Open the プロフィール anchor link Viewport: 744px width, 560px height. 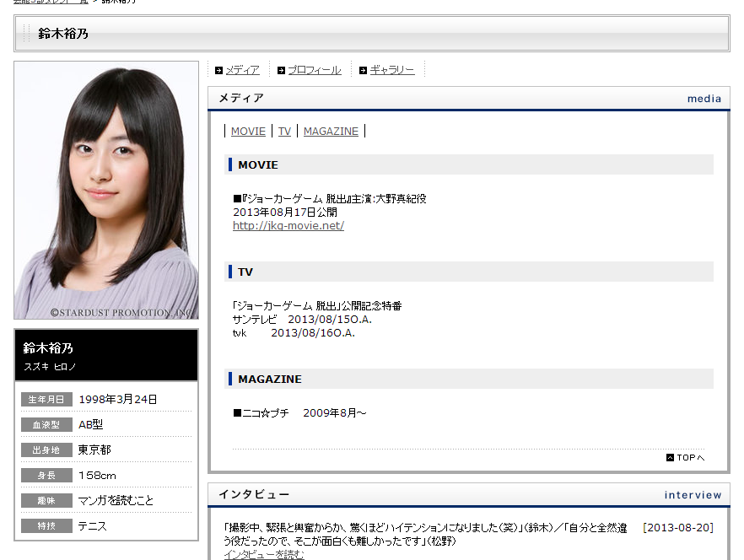coord(315,70)
